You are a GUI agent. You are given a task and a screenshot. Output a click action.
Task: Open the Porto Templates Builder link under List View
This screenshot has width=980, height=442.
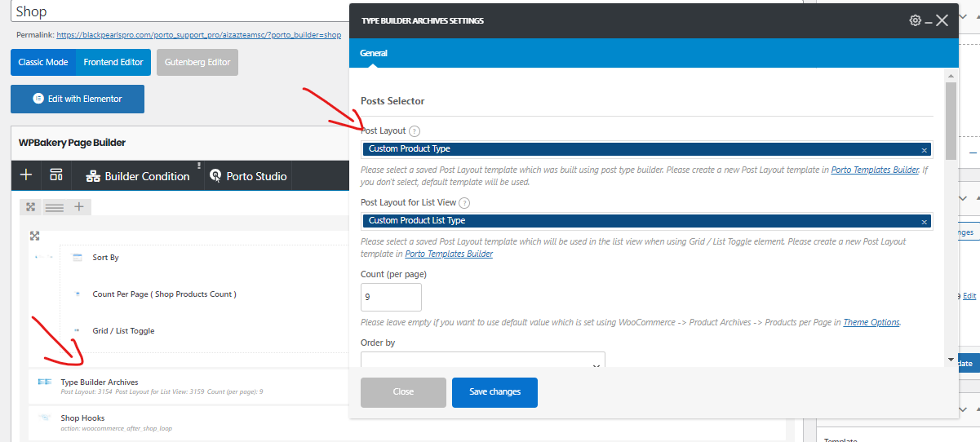tap(449, 254)
